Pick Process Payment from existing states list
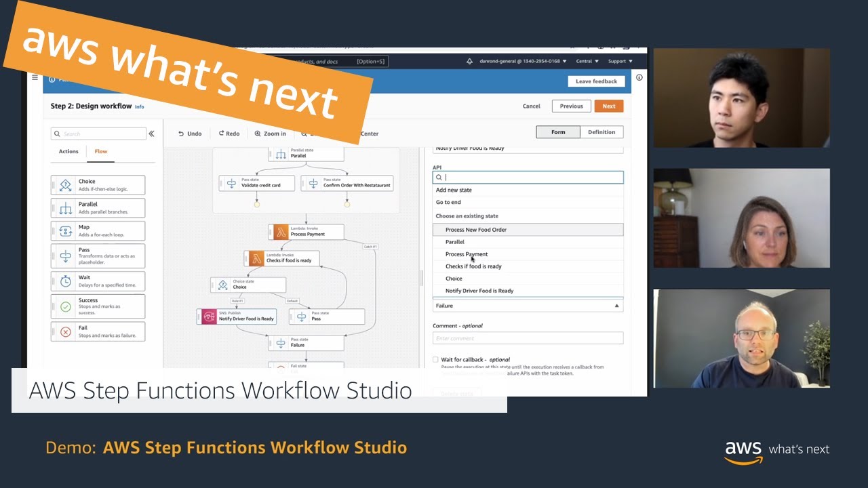Image resolution: width=868 pixels, height=488 pixels. click(528, 254)
